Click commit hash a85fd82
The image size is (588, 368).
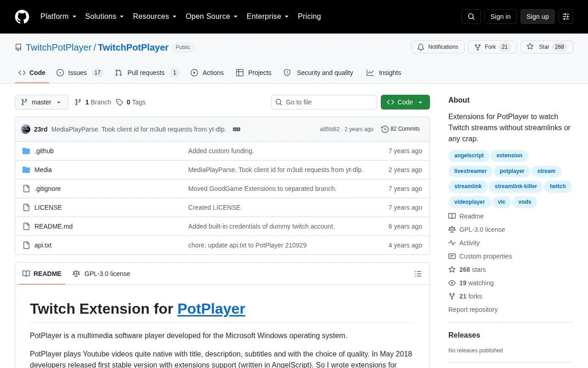pyautogui.click(x=330, y=129)
